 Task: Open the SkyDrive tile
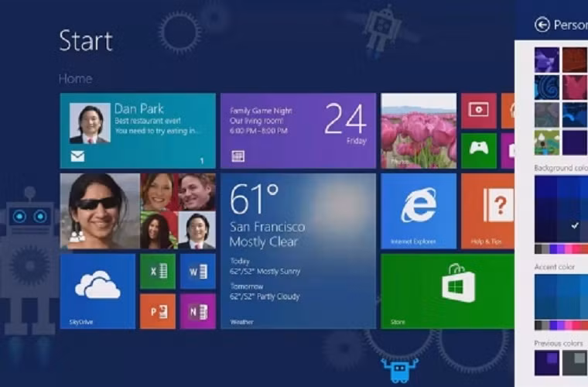click(97, 291)
